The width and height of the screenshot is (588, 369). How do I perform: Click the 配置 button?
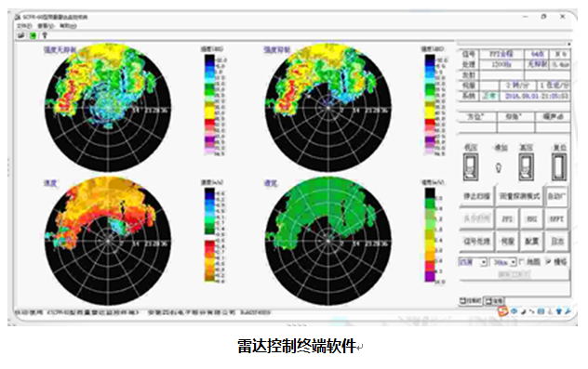pyautogui.click(x=532, y=242)
